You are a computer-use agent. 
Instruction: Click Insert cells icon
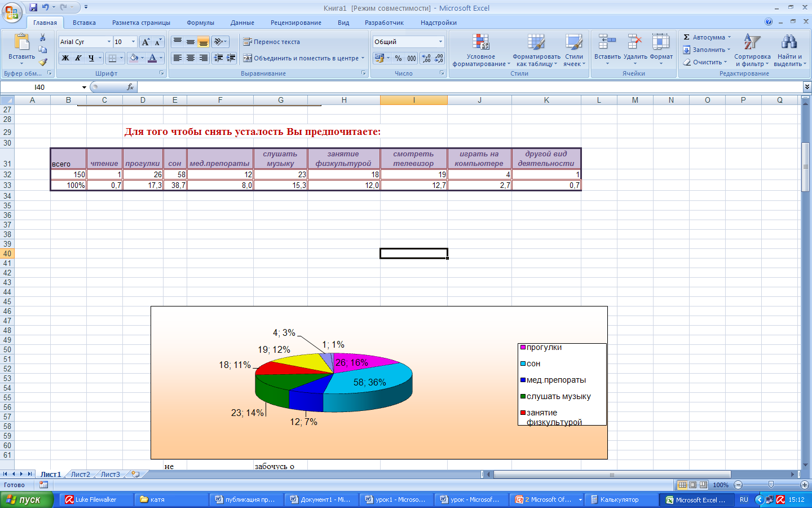click(x=607, y=42)
